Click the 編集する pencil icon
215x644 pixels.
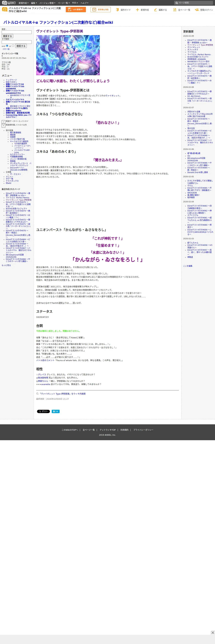coord(155,10)
